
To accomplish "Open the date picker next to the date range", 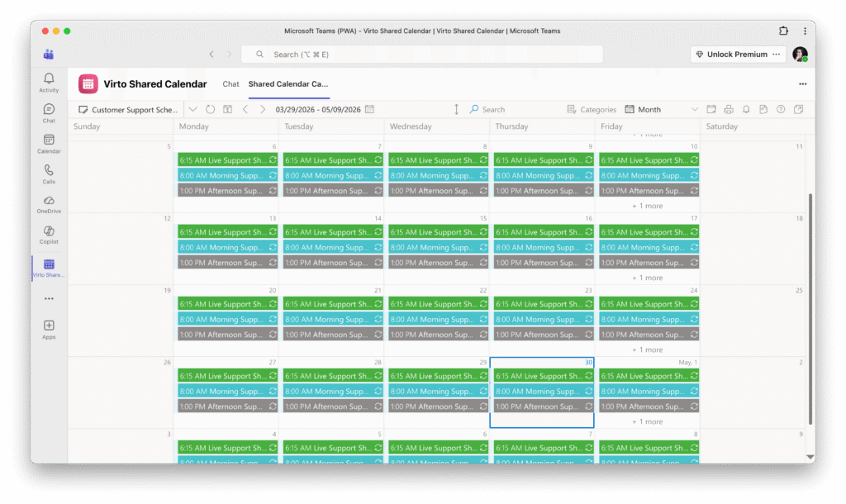I will point(369,109).
